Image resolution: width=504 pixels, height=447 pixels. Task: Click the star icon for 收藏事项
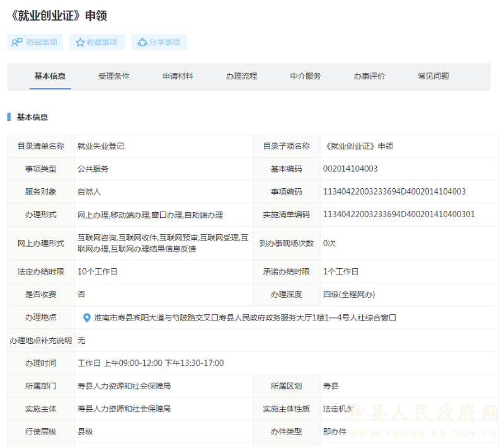click(80, 42)
